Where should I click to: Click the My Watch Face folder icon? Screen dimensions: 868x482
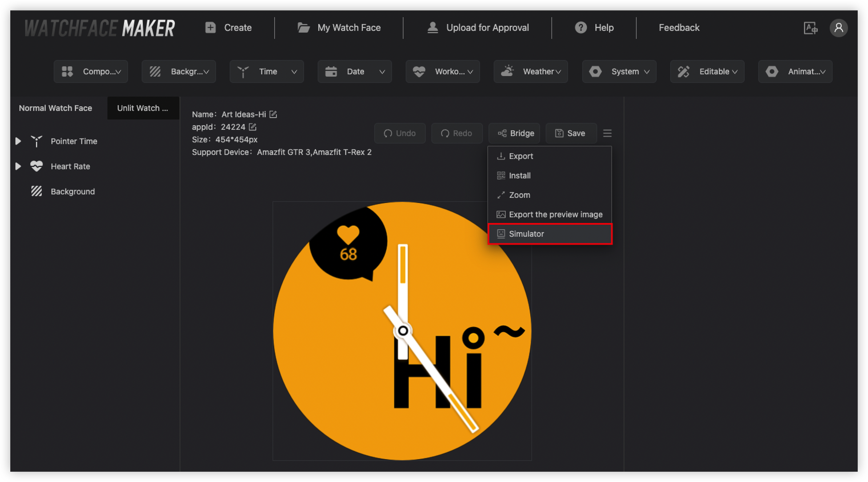point(304,28)
